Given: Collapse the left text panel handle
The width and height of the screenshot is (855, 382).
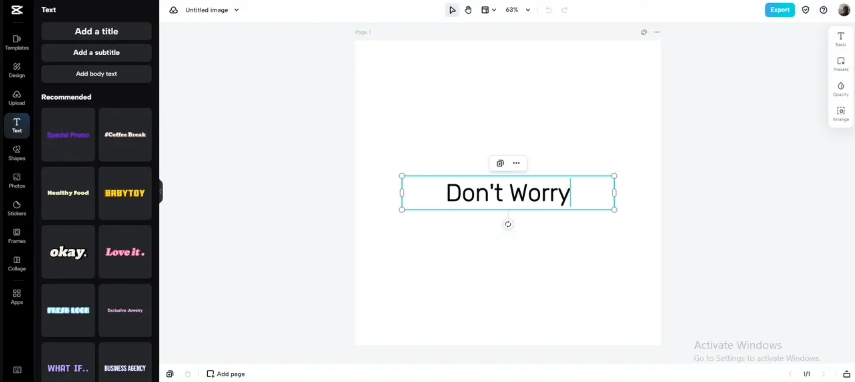Looking at the screenshot, I should tap(161, 191).
